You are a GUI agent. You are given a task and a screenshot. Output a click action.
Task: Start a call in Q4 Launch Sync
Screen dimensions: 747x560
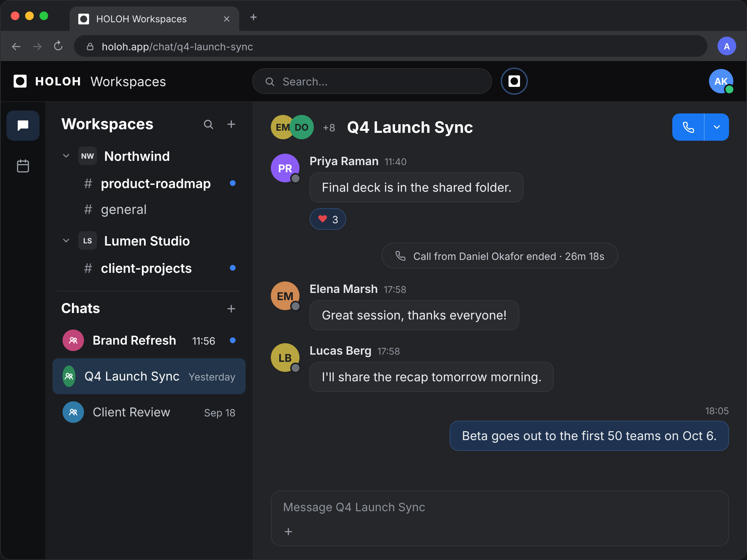point(688,127)
